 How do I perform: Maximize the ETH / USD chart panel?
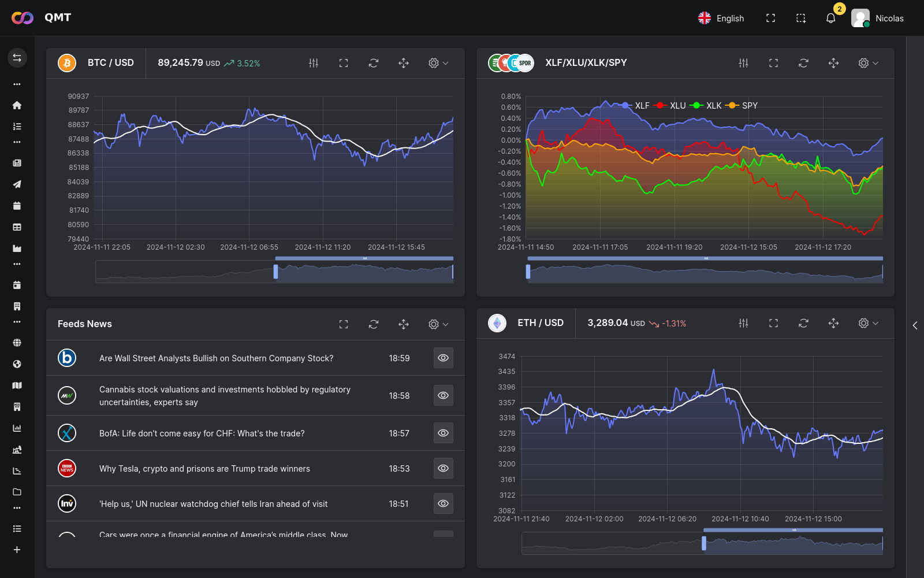pos(773,323)
